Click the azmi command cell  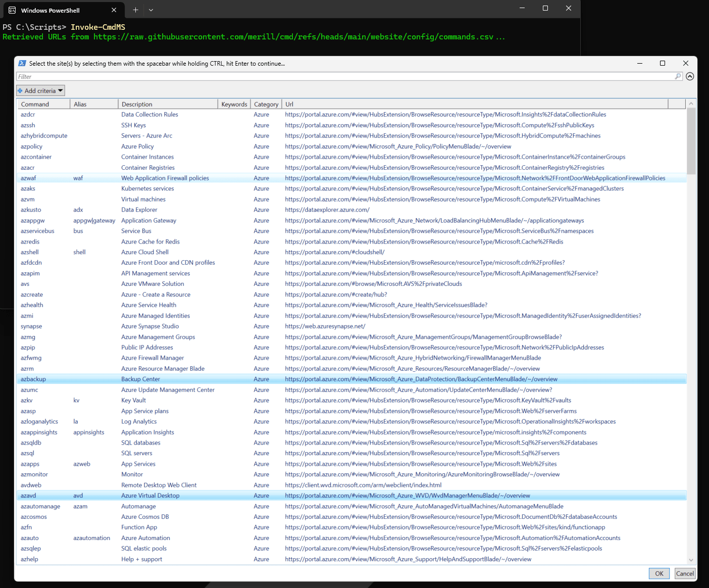[x=27, y=316]
